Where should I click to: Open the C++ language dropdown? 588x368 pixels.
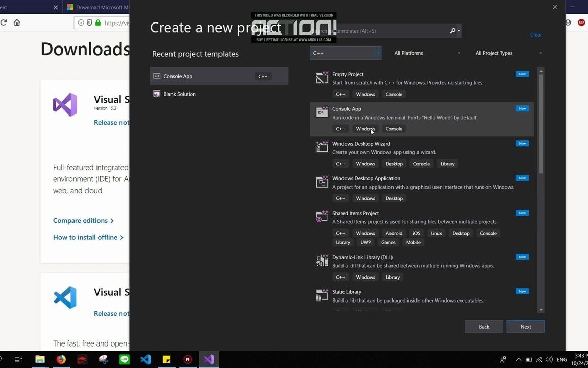point(345,53)
